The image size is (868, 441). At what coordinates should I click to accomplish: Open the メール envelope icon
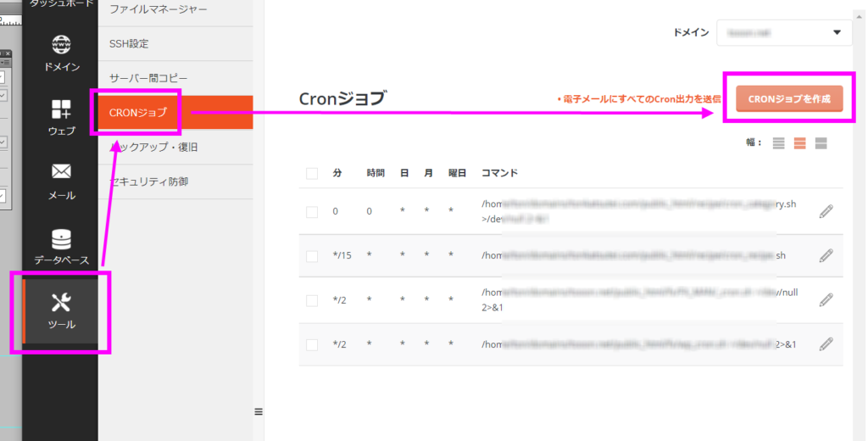point(61,172)
